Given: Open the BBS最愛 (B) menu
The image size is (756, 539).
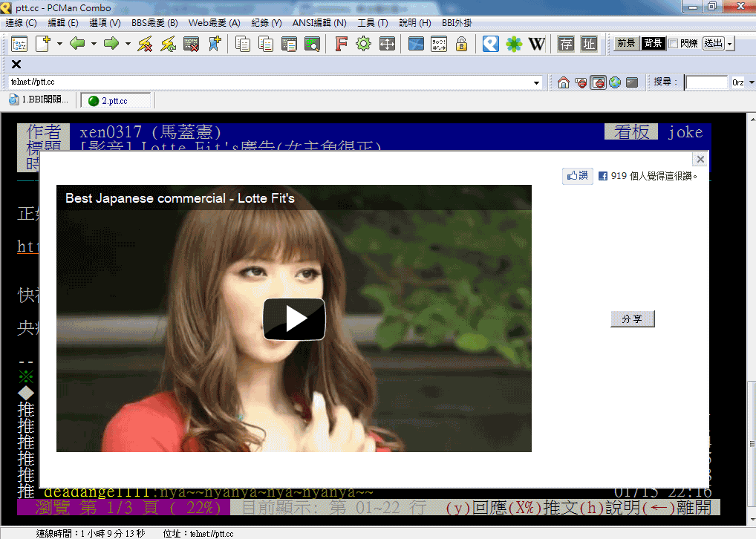Looking at the screenshot, I should click(x=154, y=23).
